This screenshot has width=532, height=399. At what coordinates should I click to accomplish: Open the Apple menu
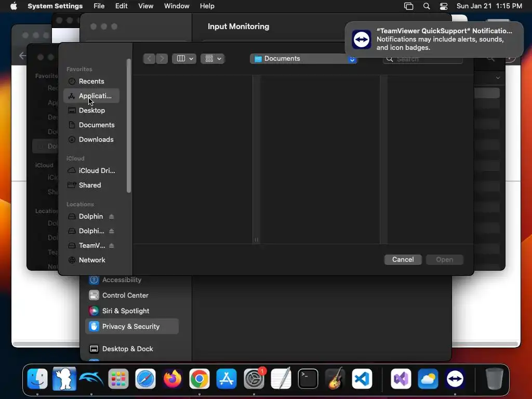pyautogui.click(x=14, y=6)
